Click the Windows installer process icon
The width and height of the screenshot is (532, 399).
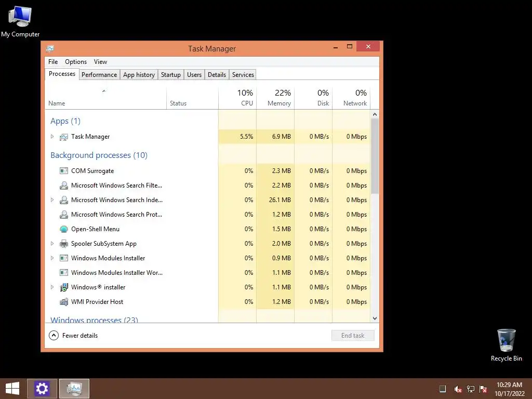(x=64, y=287)
